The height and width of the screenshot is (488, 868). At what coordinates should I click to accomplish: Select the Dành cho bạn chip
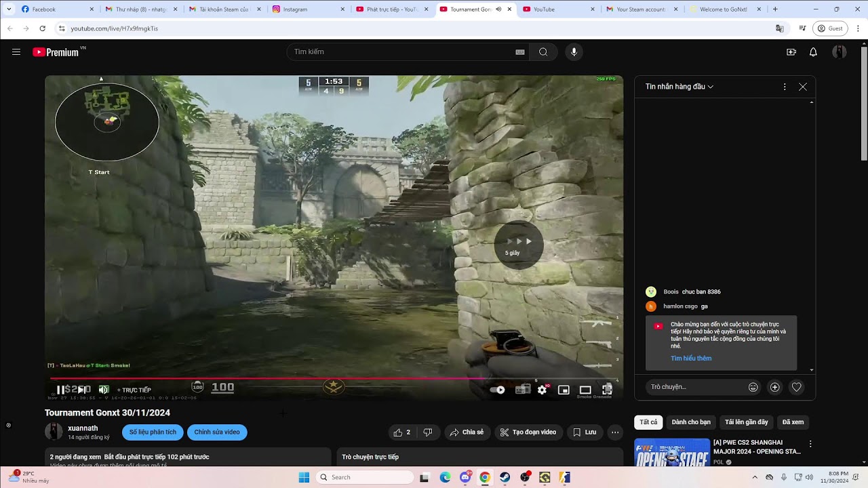(x=691, y=422)
